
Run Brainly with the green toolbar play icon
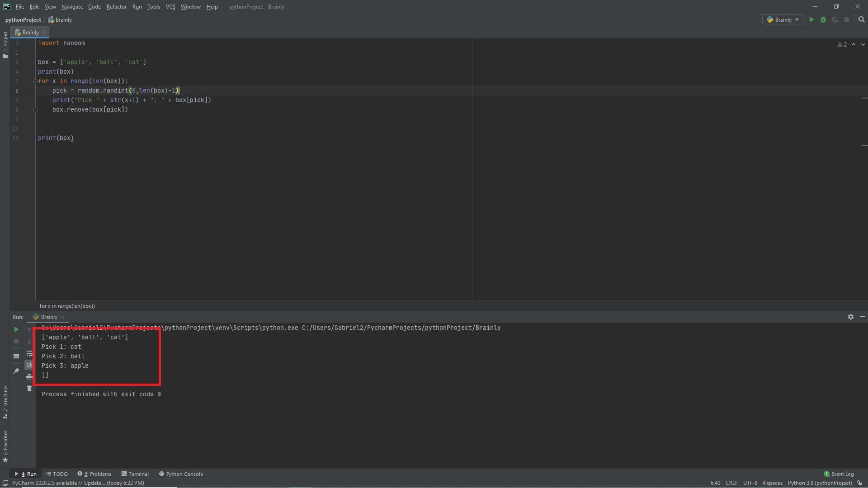point(811,19)
